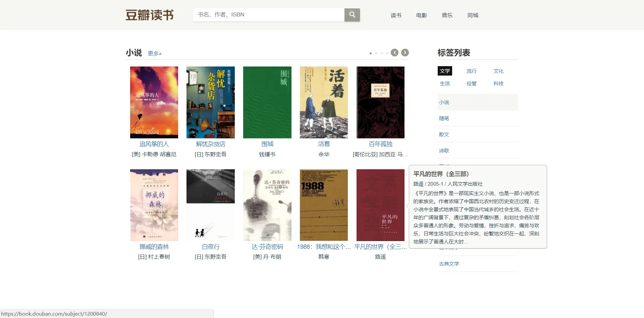Click the author text [日] 村上春树
The image size is (644, 318).
(x=154, y=257)
